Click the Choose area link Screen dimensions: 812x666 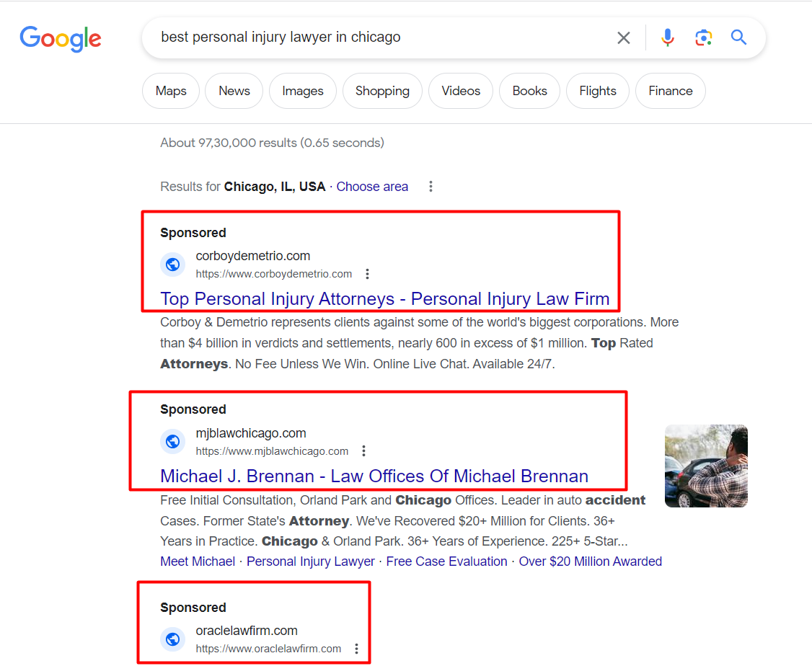[372, 186]
